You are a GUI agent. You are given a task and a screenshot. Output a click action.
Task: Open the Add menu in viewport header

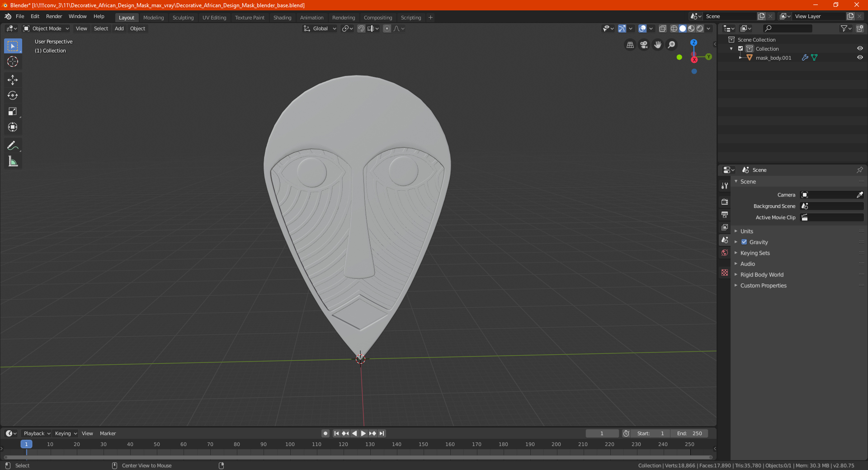pos(119,28)
